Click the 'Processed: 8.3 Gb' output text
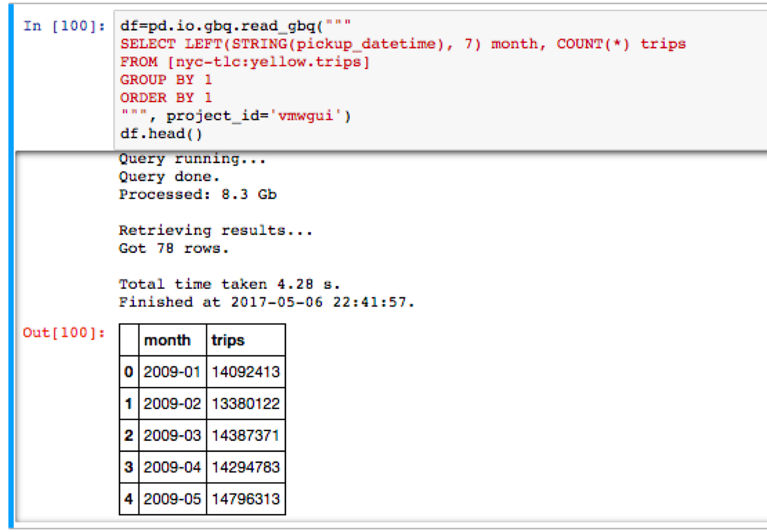Viewport: 767px width, 532px height. point(198,195)
